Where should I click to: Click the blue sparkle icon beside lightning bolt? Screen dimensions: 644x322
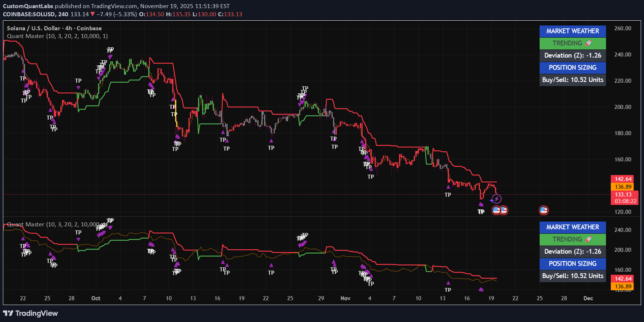pyautogui.click(x=492, y=201)
